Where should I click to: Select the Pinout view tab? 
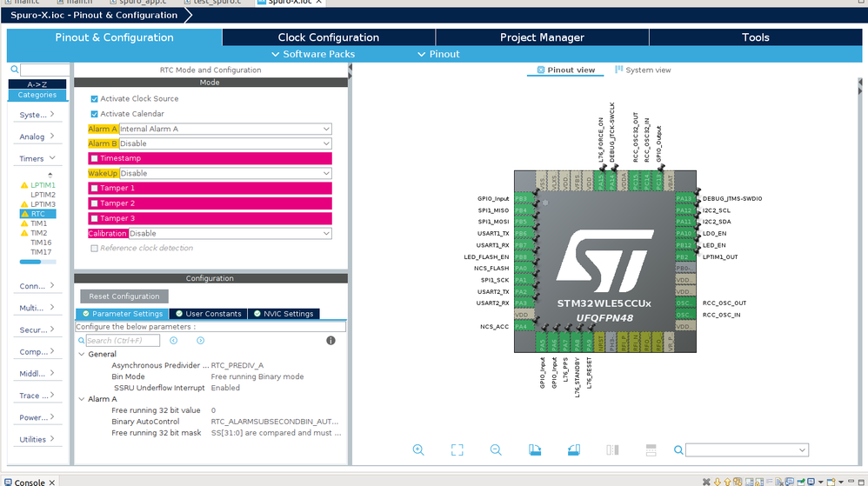click(565, 70)
